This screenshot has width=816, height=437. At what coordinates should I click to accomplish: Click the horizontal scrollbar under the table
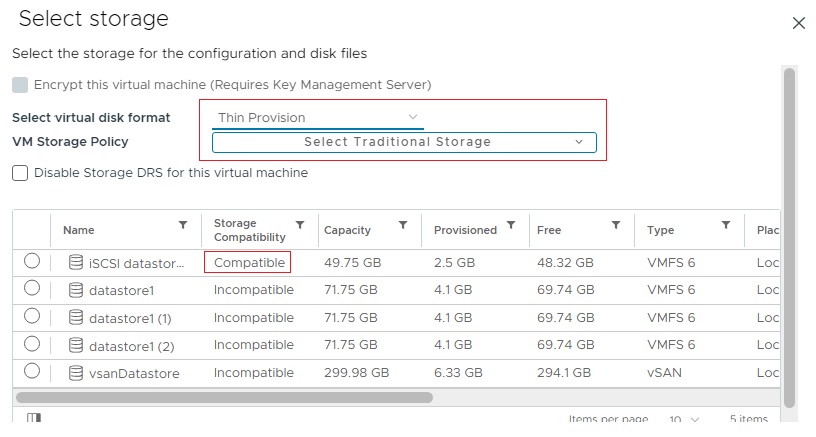(x=230, y=397)
